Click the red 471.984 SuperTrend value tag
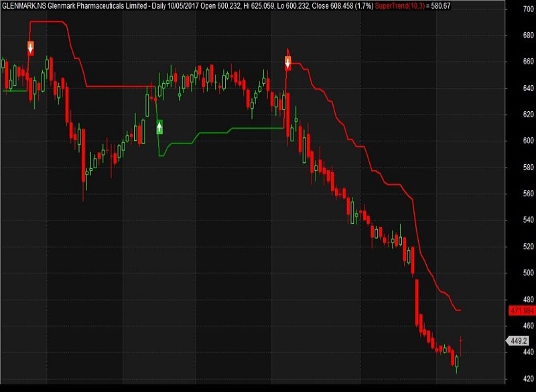The height and width of the screenshot is (392, 536). [522, 310]
